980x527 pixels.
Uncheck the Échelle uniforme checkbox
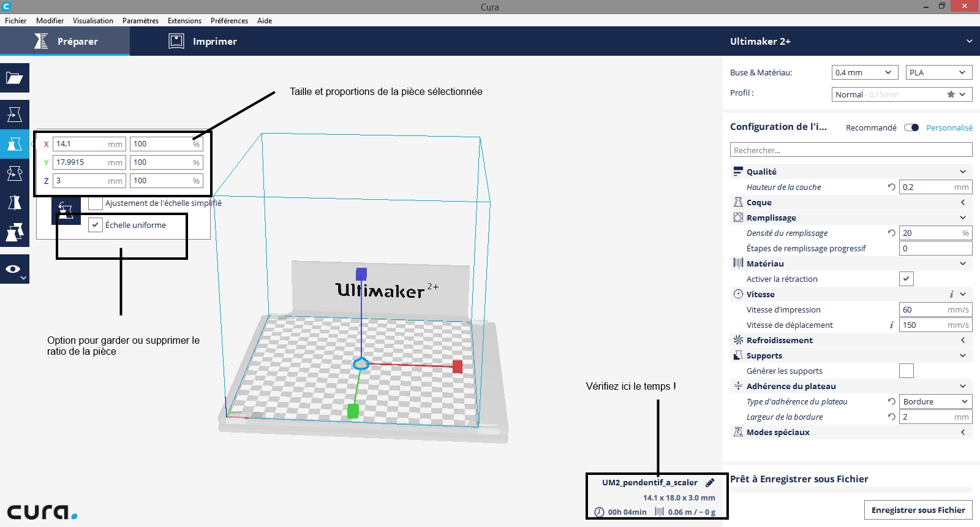(95, 225)
